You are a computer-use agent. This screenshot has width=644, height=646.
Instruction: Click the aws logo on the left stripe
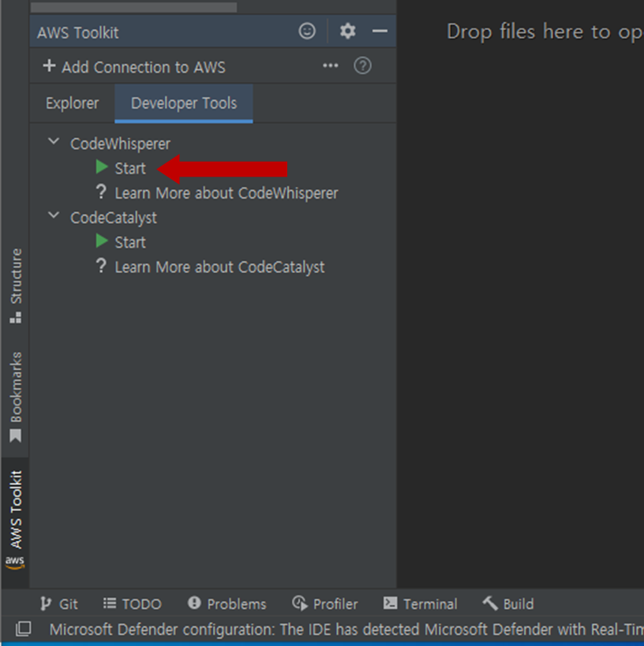tap(15, 562)
